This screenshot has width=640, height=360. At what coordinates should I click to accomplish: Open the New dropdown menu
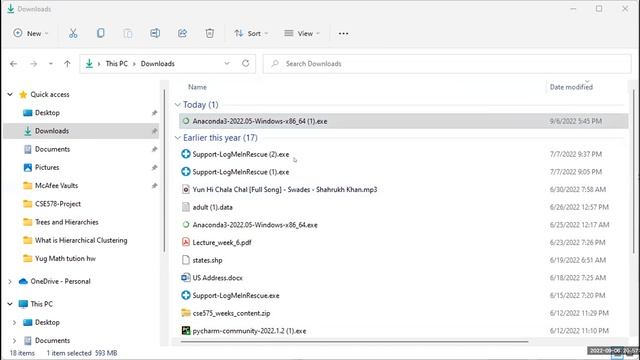tap(31, 33)
